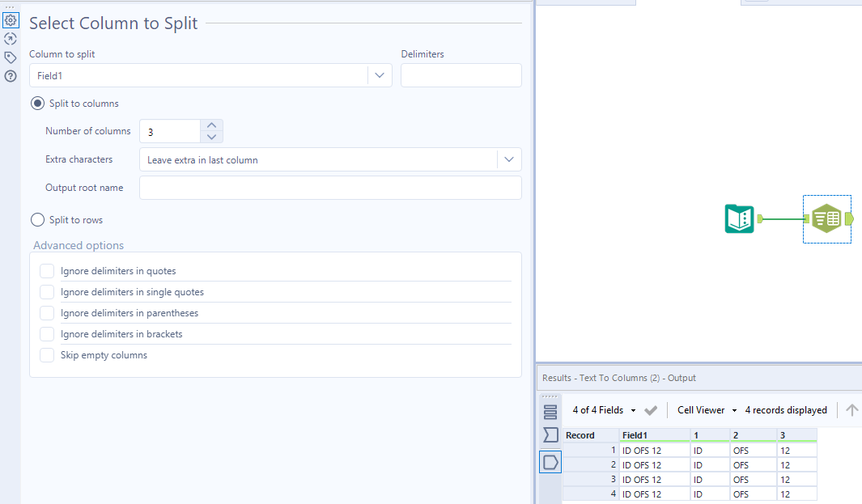Open the tool Configuration gear panel
Image resolution: width=862 pixels, height=504 pixels.
(x=11, y=19)
